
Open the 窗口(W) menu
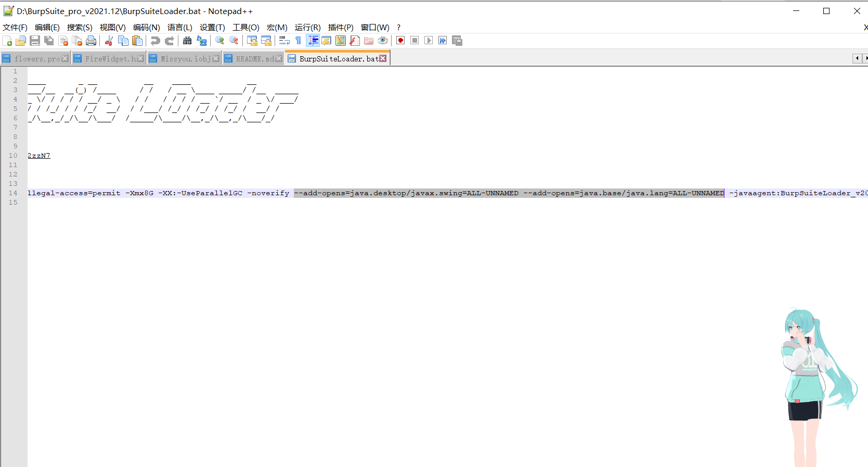[x=375, y=27]
